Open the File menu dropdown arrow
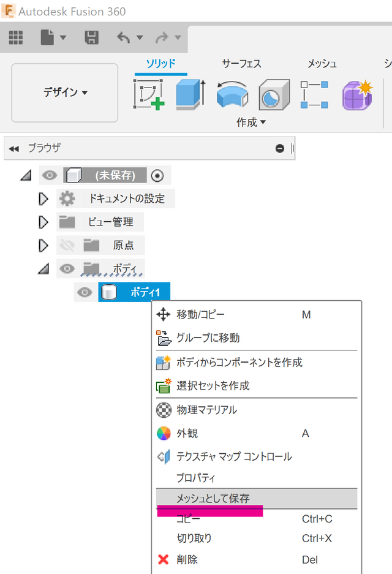Image resolution: width=392 pixels, height=574 pixels. pos(63,37)
